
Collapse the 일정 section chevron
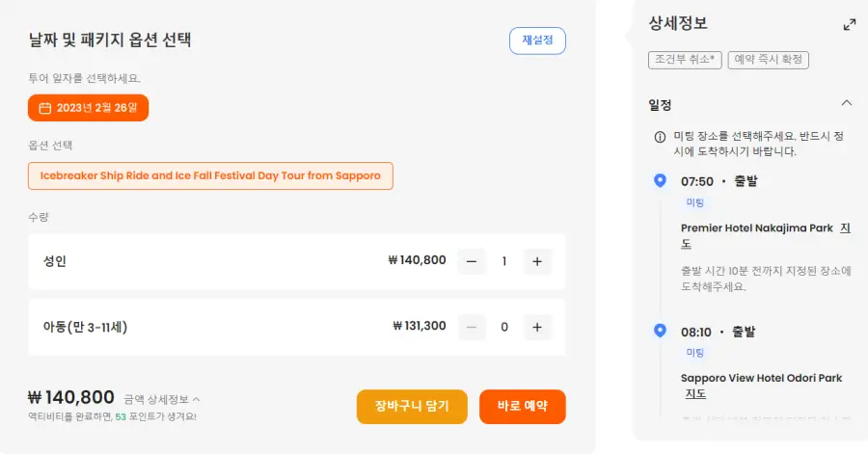click(x=847, y=103)
